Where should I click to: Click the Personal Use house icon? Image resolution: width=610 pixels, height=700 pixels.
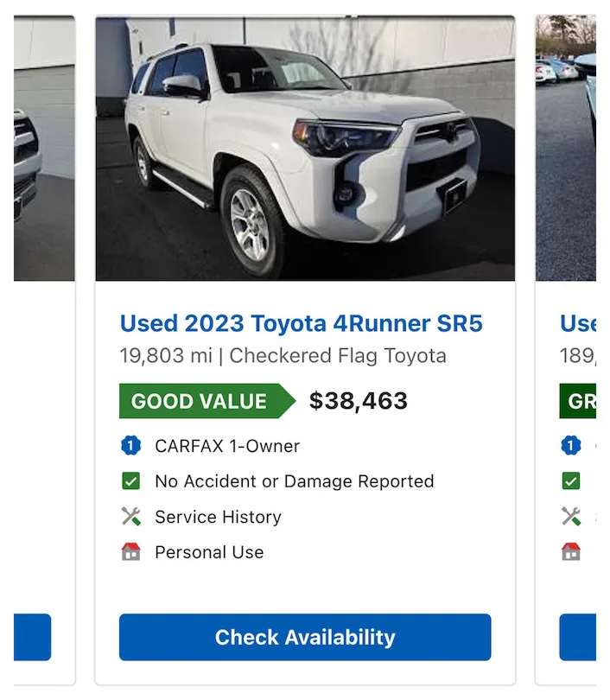tap(130, 552)
